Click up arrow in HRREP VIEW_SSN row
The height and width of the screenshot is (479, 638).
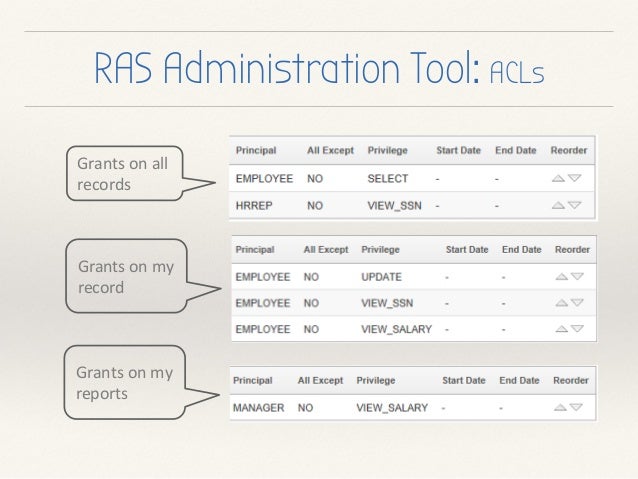click(558, 205)
